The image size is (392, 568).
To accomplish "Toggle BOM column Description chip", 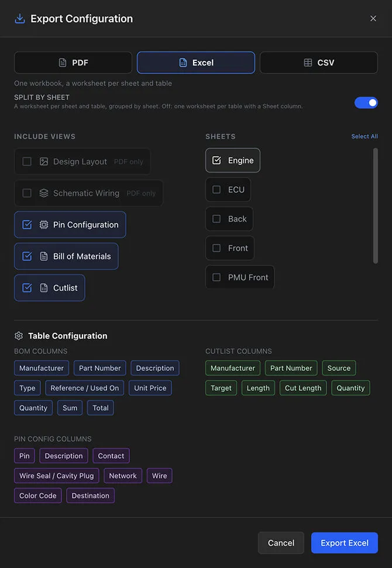I will tap(155, 368).
